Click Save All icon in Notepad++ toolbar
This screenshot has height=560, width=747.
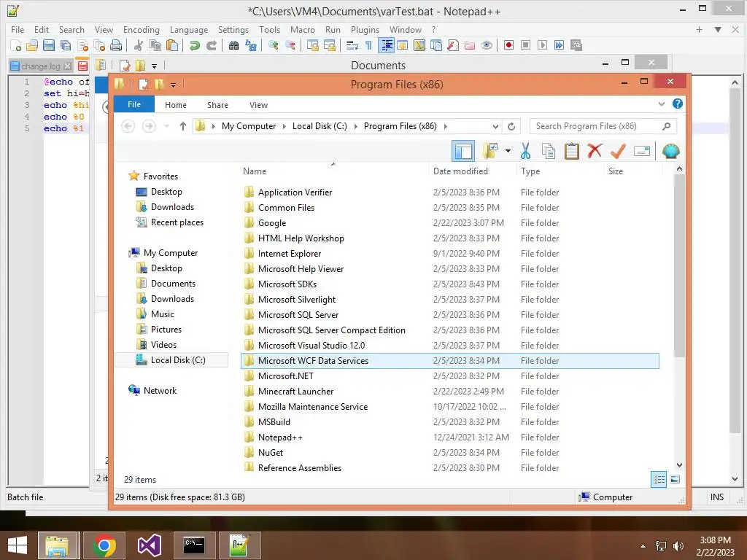pos(65,45)
